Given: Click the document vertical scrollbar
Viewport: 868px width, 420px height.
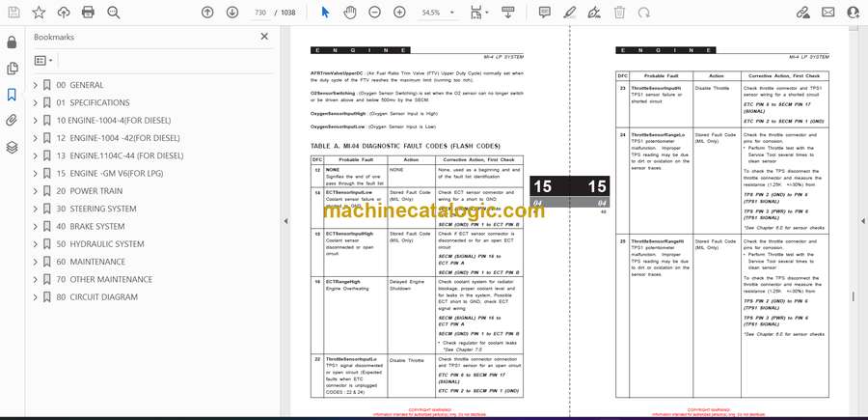Looking at the screenshot, I should 853,297.
